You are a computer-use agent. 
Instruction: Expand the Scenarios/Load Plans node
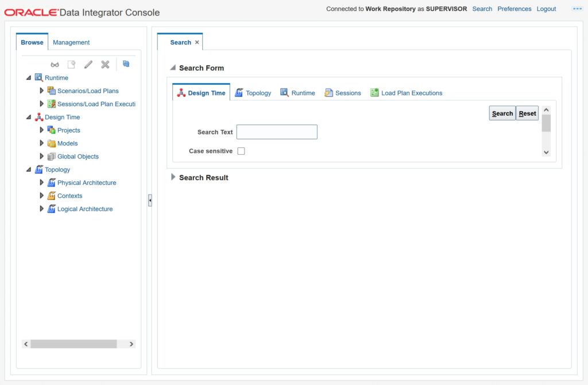point(41,90)
